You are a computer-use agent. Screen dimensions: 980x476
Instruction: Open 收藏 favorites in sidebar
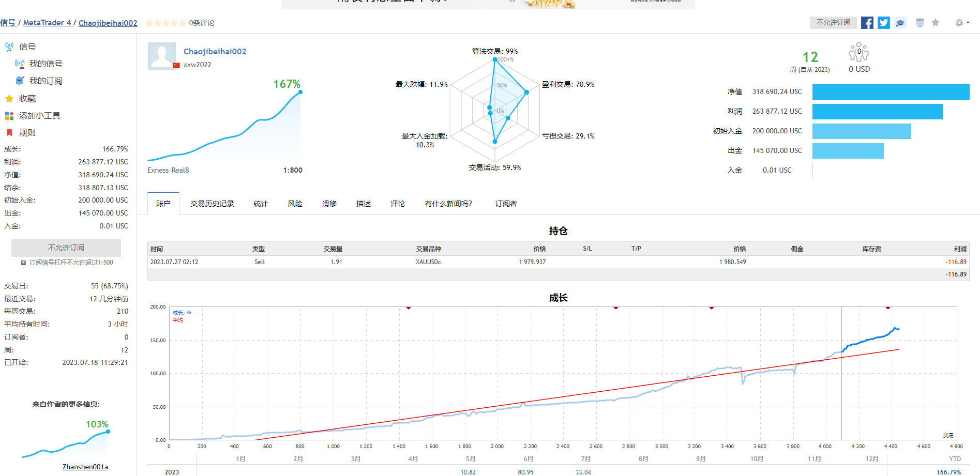click(27, 98)
